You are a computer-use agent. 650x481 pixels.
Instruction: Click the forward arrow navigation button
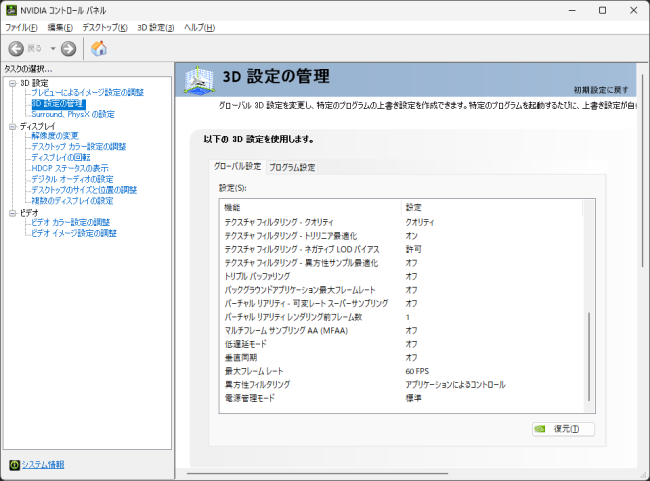[68, 48]
